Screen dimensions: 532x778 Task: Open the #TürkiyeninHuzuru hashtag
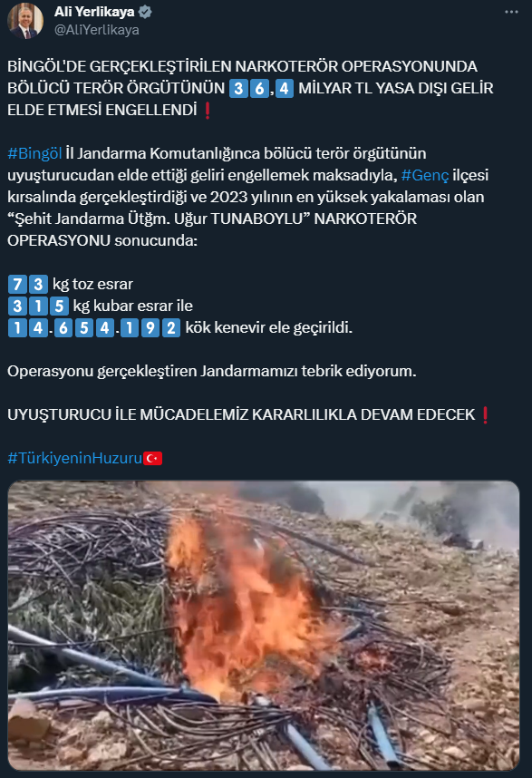tap(75, 458)
